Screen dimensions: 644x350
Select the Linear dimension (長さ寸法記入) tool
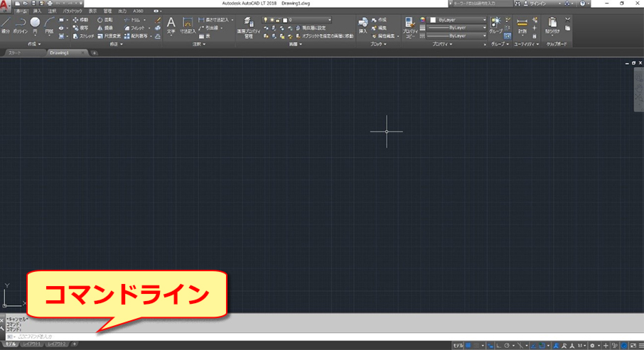tap(213, 20)
